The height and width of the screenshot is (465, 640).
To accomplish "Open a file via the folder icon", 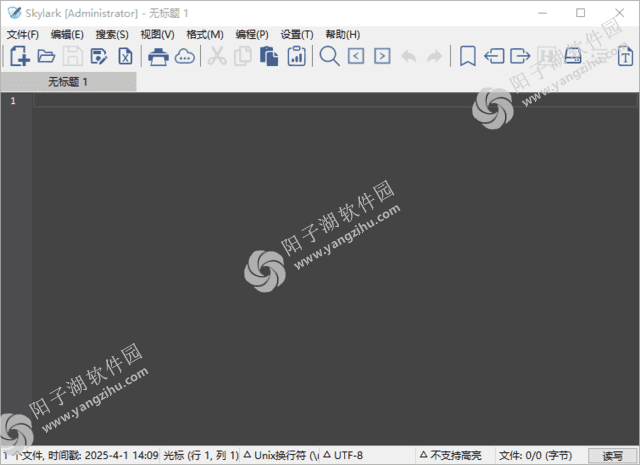I will point(46,56).
